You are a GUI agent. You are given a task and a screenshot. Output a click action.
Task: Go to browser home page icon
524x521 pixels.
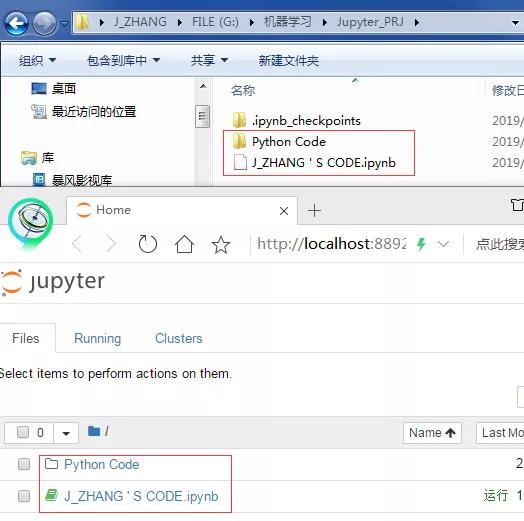click(x=184, y=244)
